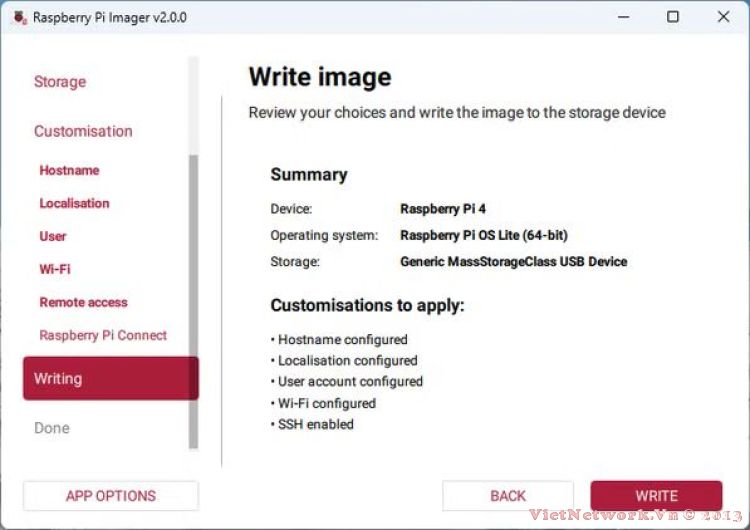Click the highlighted Writing step

(x=110, y=378)
